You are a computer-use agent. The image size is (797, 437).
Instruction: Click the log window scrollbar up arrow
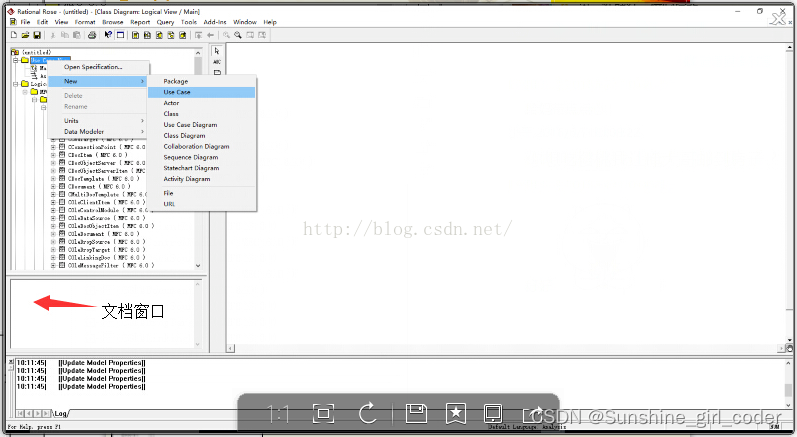tap(788, 363)
